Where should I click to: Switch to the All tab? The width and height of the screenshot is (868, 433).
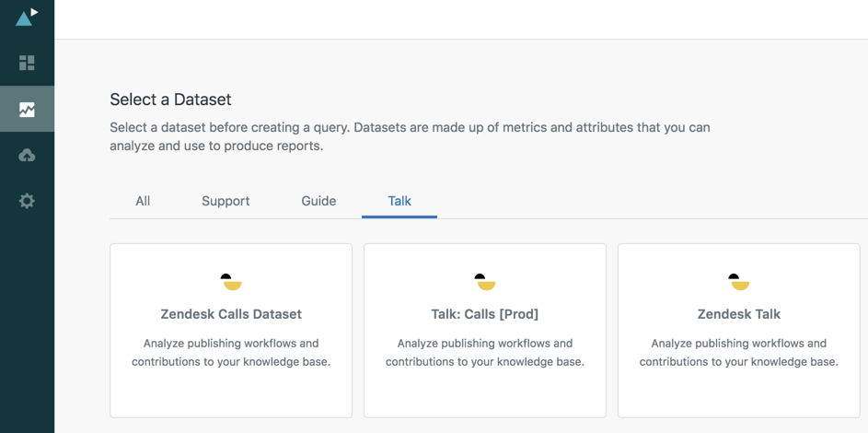[x=143, y=201]
